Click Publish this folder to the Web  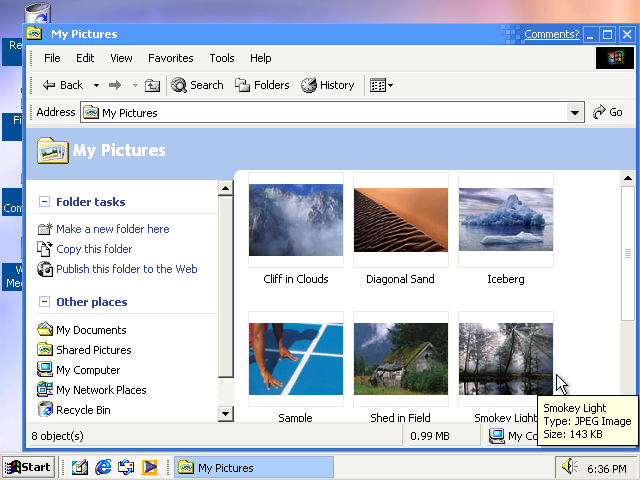[127, 269]
